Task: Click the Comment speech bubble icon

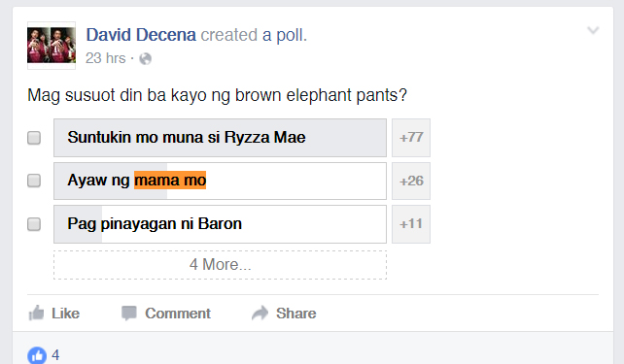Action: coord(129,314)
